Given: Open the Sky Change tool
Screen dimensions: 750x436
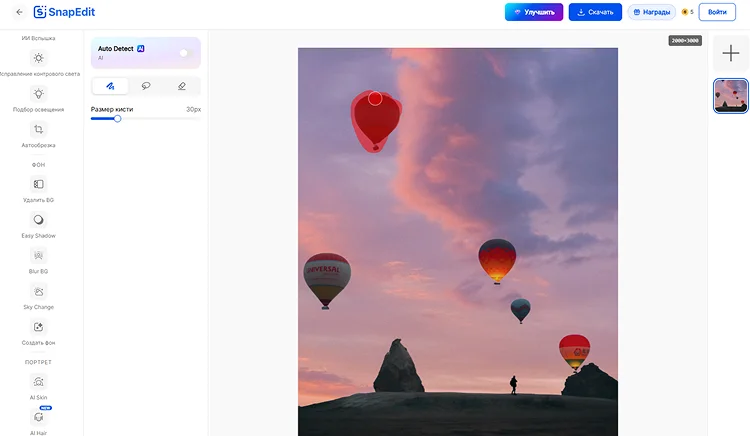Looking at the screenshot, I should (38, 292).
